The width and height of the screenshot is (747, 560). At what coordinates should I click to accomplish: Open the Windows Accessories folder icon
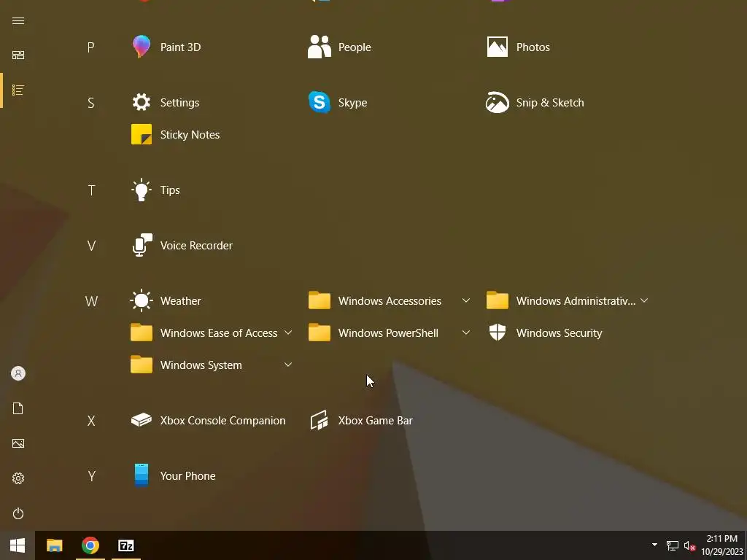coord(320,300)
